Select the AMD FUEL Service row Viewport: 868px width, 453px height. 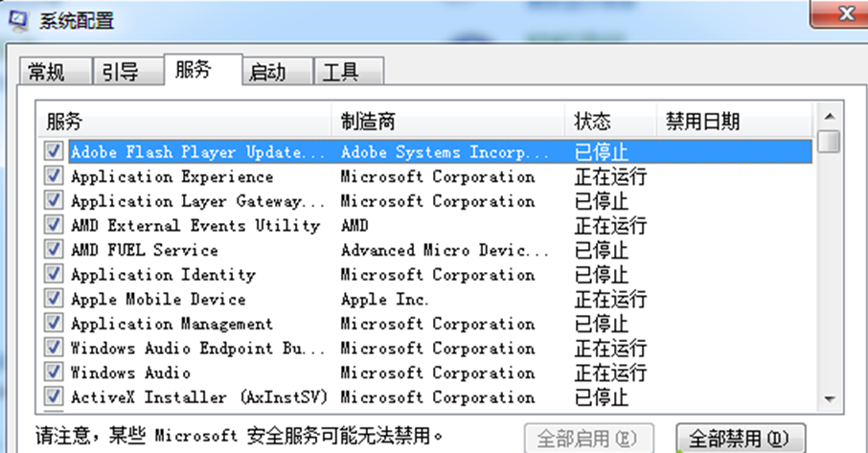pos(145,250)
